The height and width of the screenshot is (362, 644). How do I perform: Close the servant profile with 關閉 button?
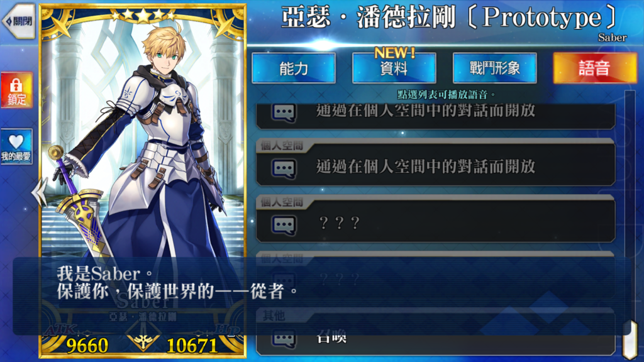tap(18, 21)
